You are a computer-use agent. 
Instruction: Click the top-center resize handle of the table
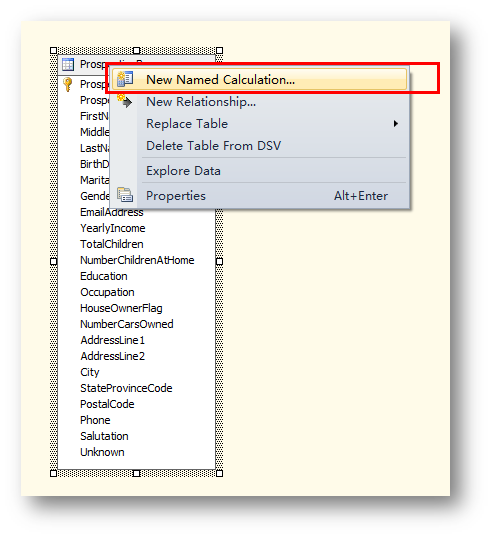pyautogui.click(x=137, y=51)
